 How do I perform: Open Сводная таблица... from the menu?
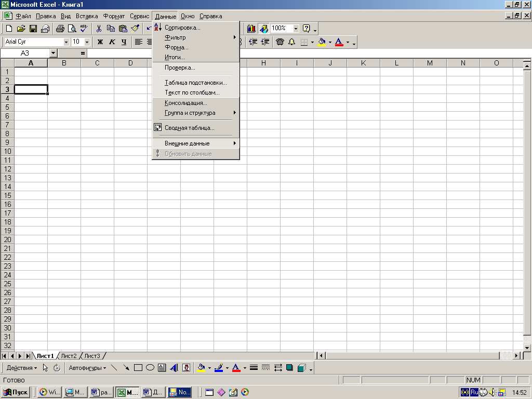pyautogui.click(x=196, y=128)
